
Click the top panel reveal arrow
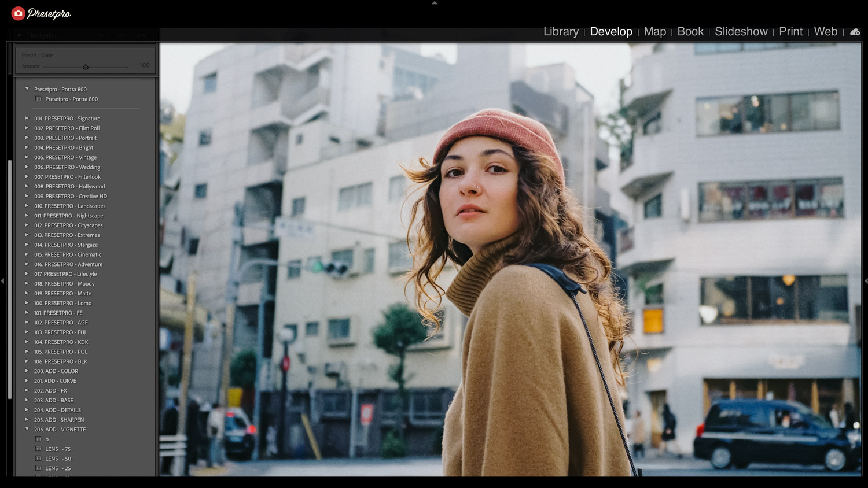pyautogui.click(x=434, y=3)
